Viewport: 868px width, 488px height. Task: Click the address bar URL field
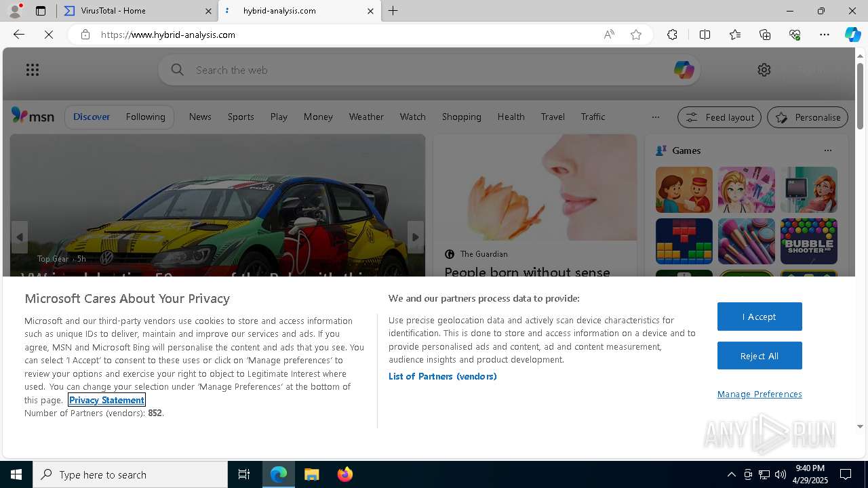tap(346, 35)
